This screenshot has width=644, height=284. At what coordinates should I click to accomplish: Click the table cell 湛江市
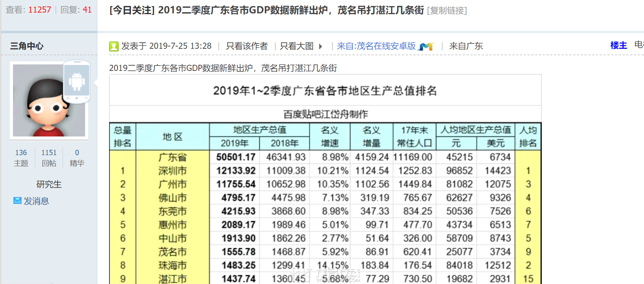tap(172, 279)
